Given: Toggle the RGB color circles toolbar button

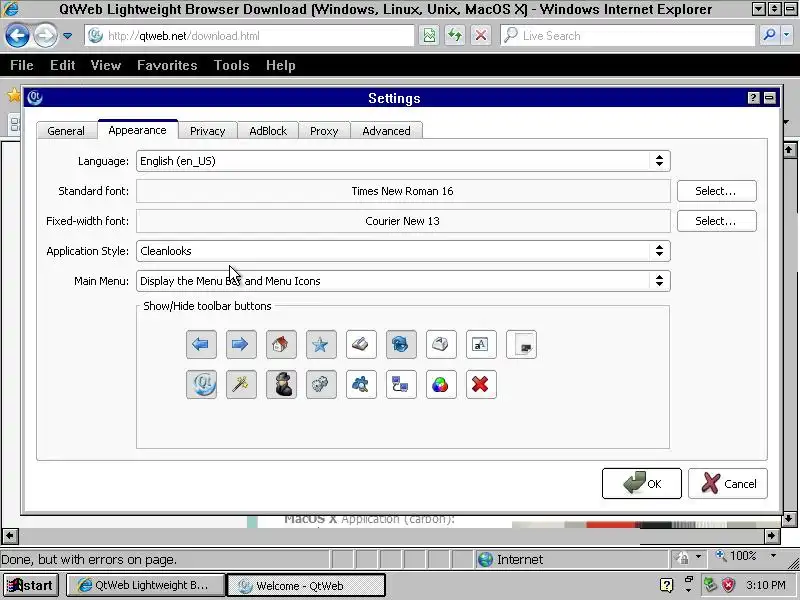Looking at the screenshot, I should tap(441, 384).
